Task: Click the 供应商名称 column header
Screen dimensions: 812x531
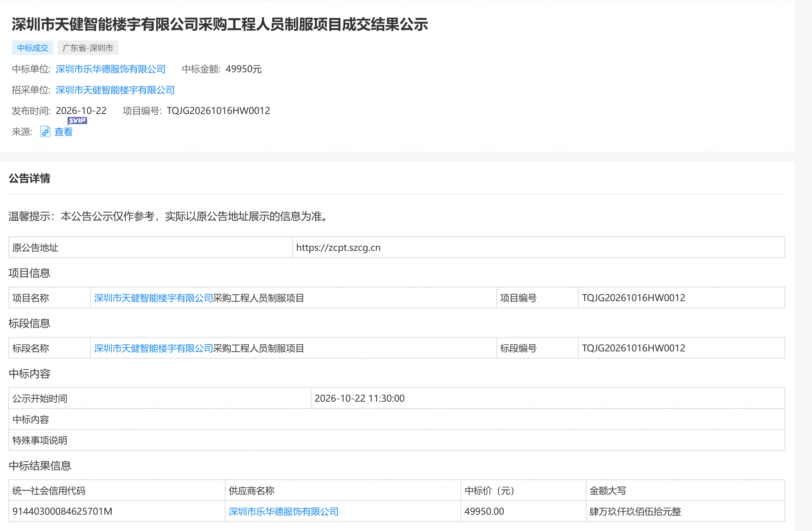Action: point(343,491)
